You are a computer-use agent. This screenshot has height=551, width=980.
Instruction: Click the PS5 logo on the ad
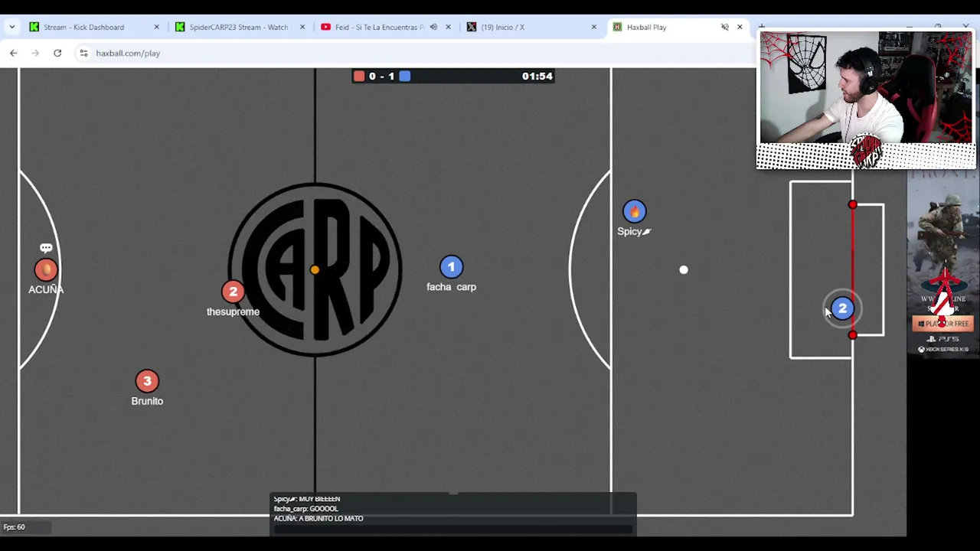click(943, 339)
